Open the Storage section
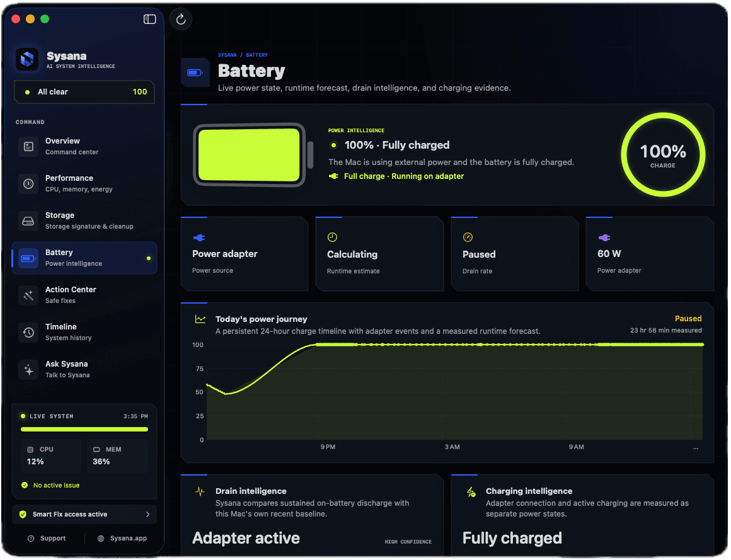The width and height of the screenshot is (731, 560). (x=84, y=221)
